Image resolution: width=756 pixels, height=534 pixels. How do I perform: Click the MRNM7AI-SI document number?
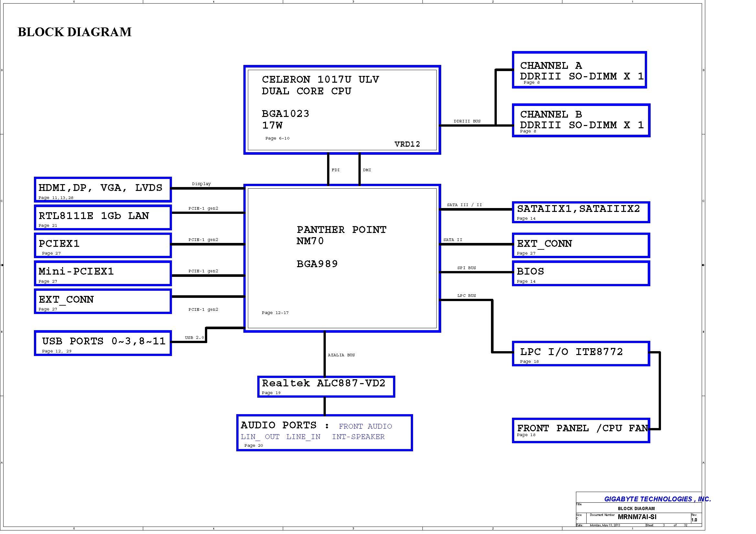pyautogui.click(x=637, y=517)
